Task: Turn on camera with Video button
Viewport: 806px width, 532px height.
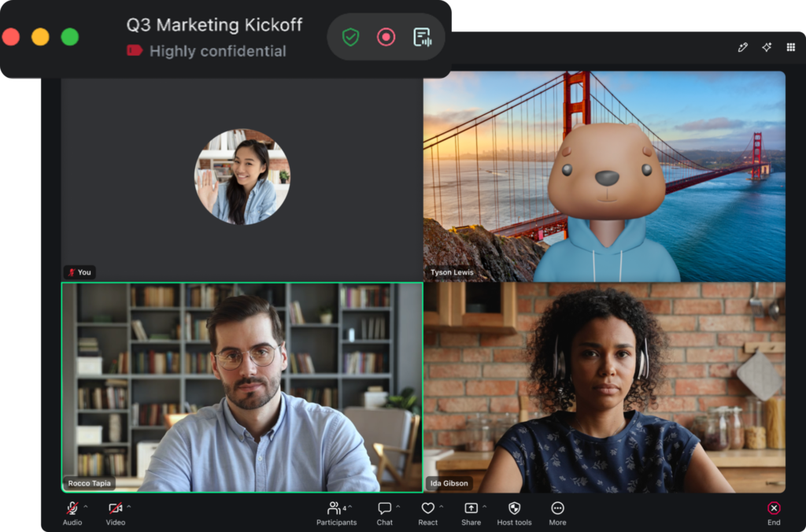Action: [115, 514]
